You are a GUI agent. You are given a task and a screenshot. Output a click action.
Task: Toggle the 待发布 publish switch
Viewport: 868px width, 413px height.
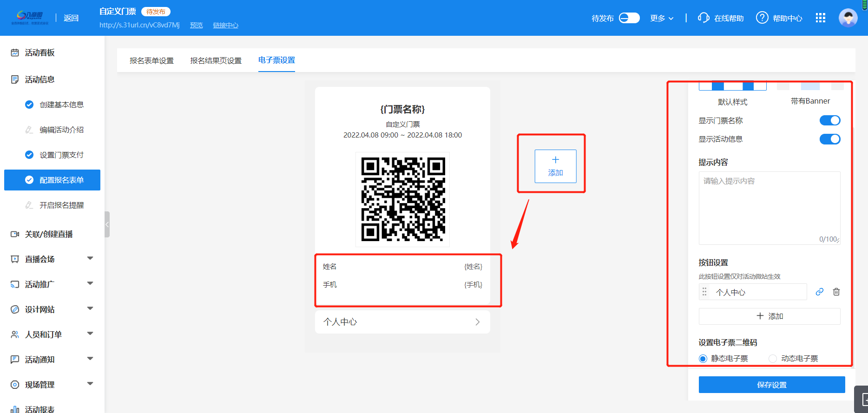[x=629, y=18]
